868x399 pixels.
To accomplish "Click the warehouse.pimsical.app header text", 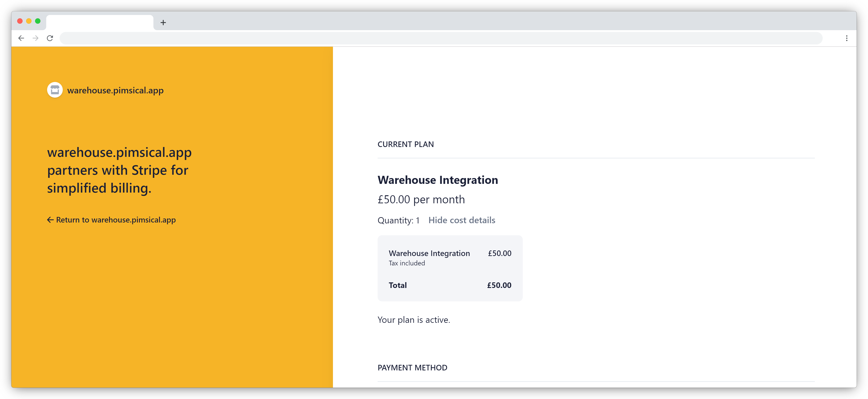I will [x=115, y=90].
